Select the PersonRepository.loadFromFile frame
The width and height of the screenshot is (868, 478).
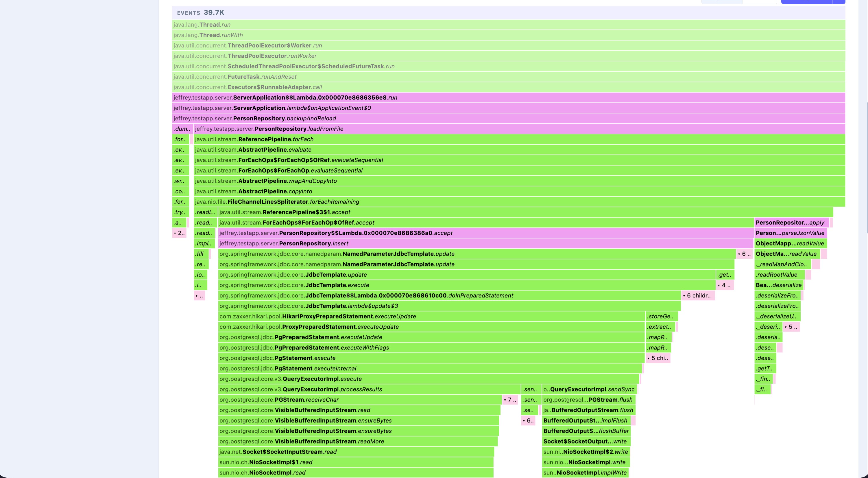click(x=519, y=129)
